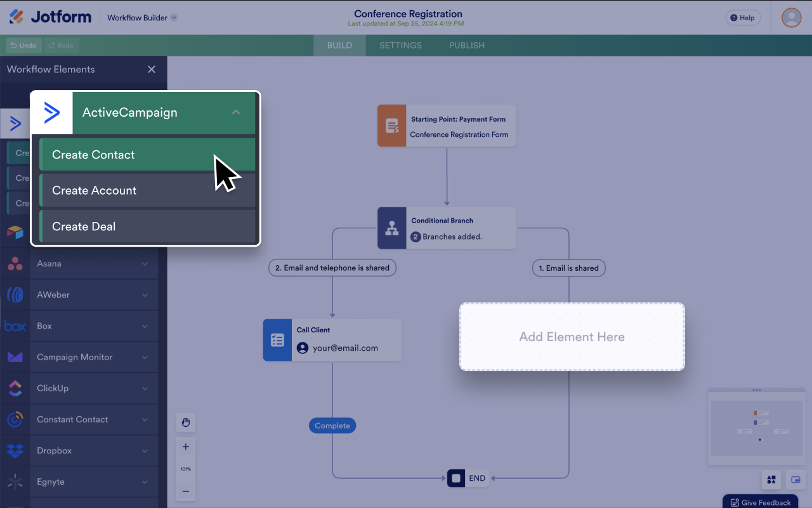Click the Redo button

62,46
